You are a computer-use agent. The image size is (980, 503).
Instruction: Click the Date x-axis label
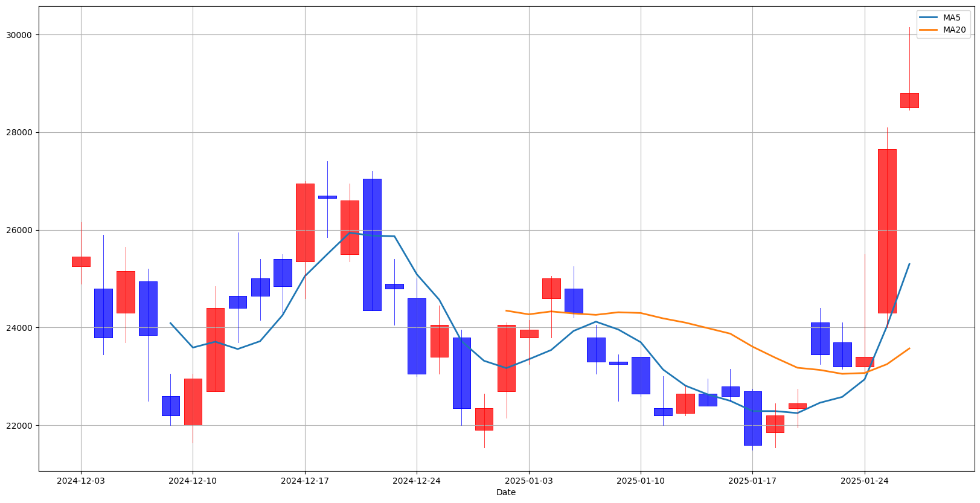pos(506,493)
